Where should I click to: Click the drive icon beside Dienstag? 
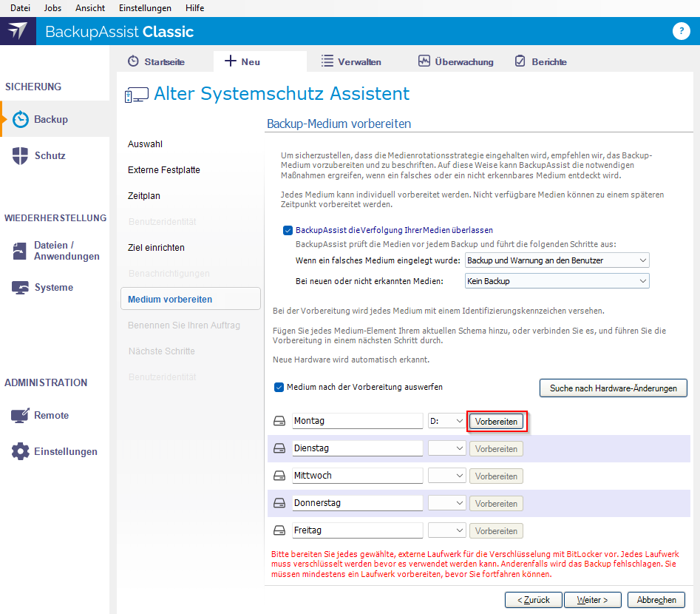(x=279, y=448)
